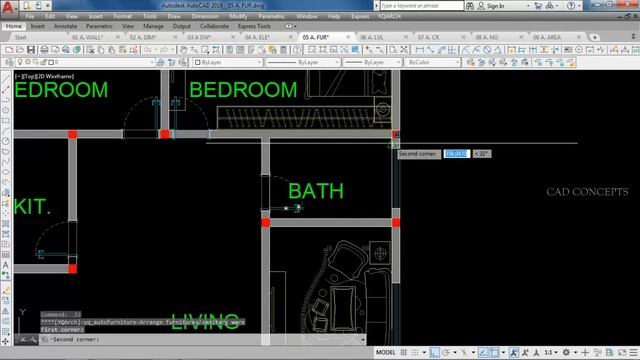
Task: Select the Line tool in left toolbar
Action: click(6, 80)
